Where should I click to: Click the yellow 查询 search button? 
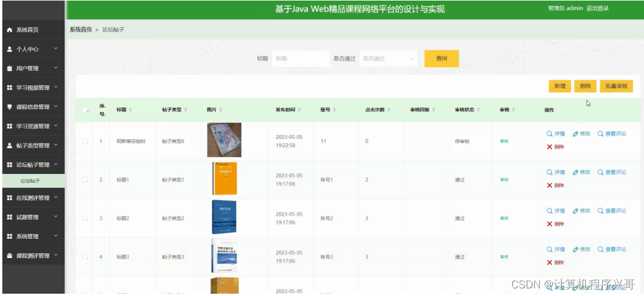442,59
